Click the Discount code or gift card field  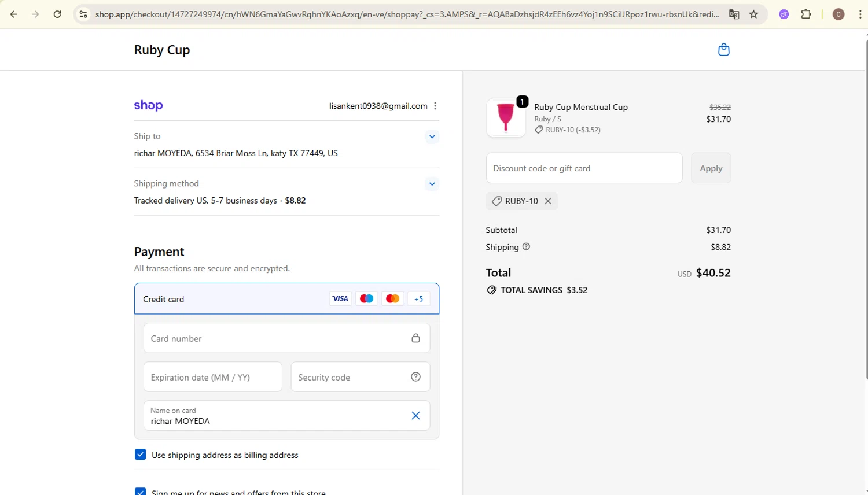point(584,168)
